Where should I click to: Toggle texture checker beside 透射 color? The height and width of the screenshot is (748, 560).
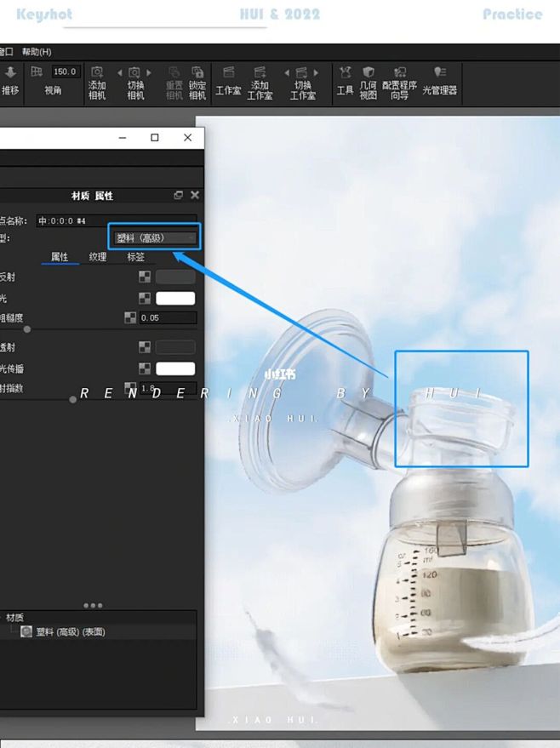click(x=145, y=347)
